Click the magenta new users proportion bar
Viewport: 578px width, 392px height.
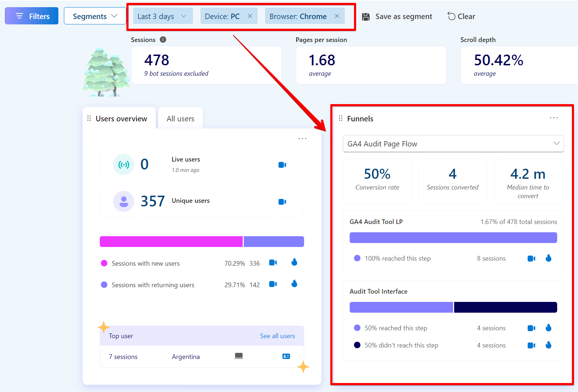pyautogui.click(x=171, y=241)
